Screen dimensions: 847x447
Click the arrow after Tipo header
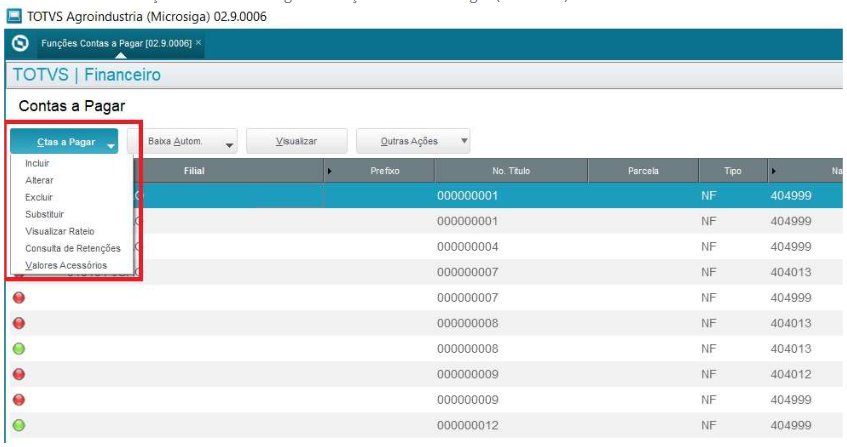tap(774, 171)
